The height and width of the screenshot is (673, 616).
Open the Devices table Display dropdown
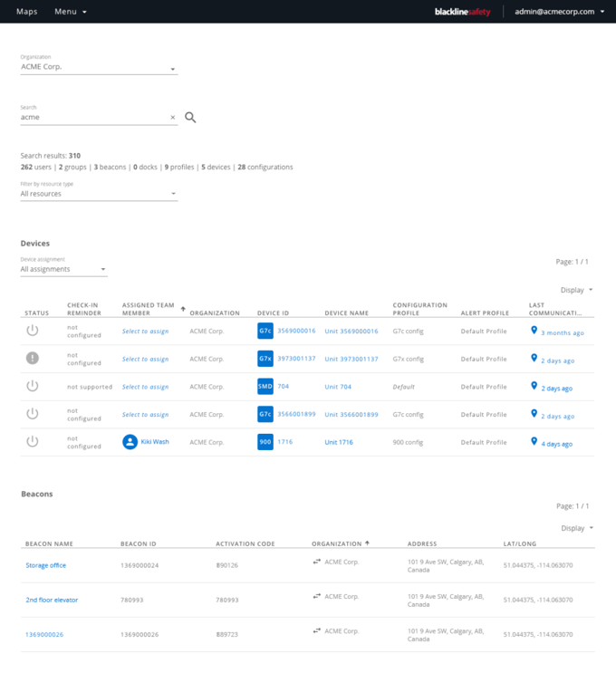pyautogui.click(x=576, y=290)
